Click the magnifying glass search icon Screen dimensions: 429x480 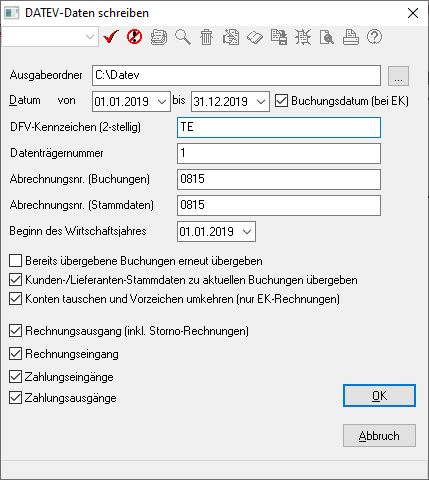point(183,37)
